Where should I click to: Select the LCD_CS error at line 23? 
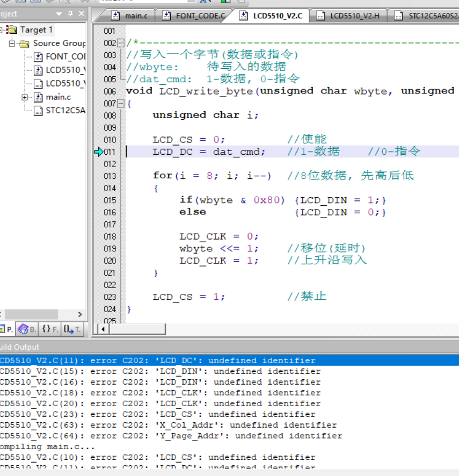tap(158, 414)
